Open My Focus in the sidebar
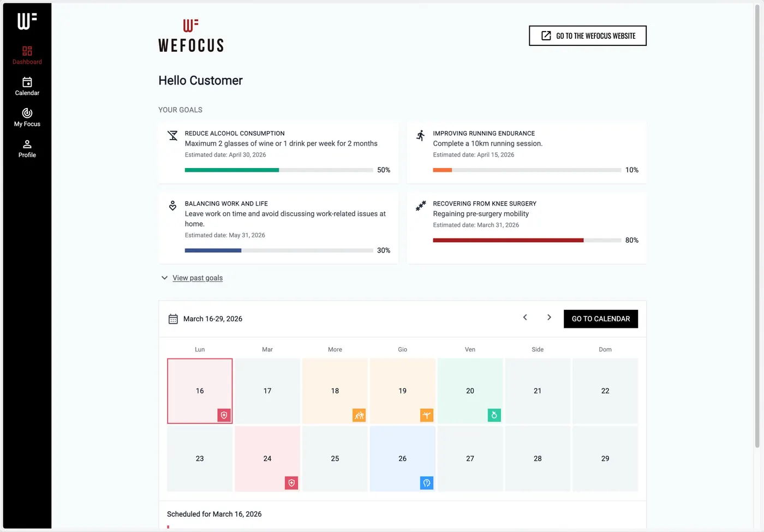This screenshot has height=532, width=764. coord(27,117)
